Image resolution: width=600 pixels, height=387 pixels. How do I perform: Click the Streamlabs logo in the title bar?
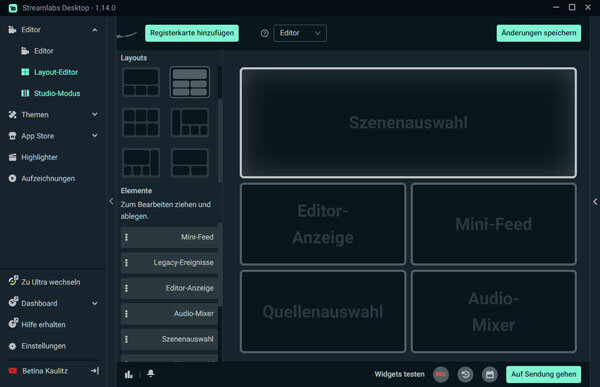13,8
